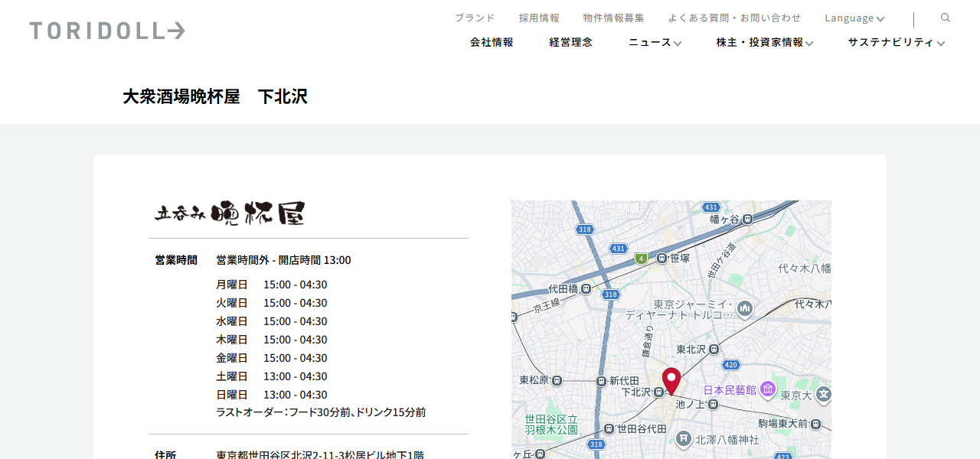Screen dimensions: 980x459
Task: Click the 東京都世田谷区北沢 address text
Action: tap(320, 454)
